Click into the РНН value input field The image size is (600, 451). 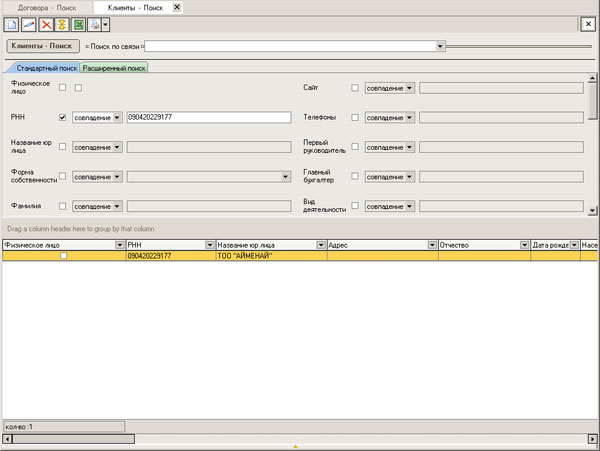point(208,117)
